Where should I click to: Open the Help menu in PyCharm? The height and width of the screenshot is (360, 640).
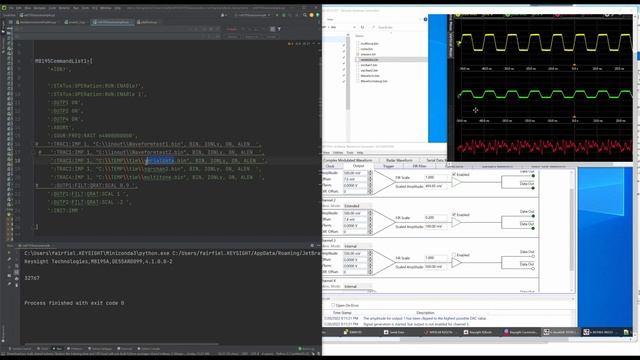[118, 8]
